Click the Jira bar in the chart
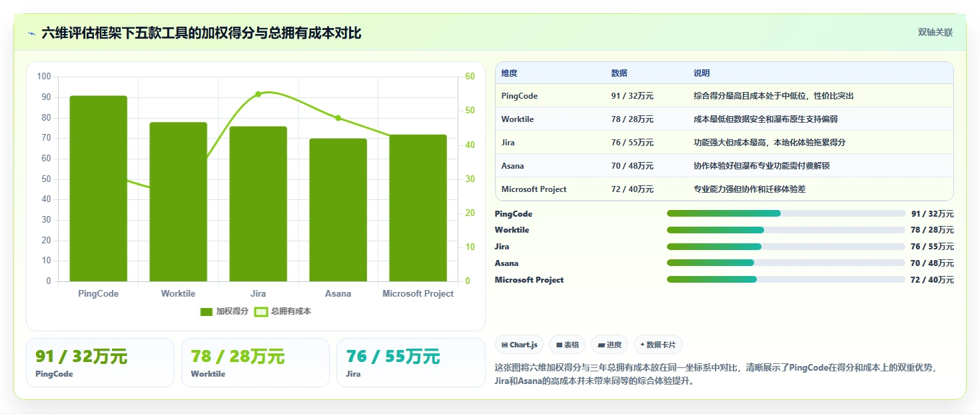980x414 pixels. [258, 204]
